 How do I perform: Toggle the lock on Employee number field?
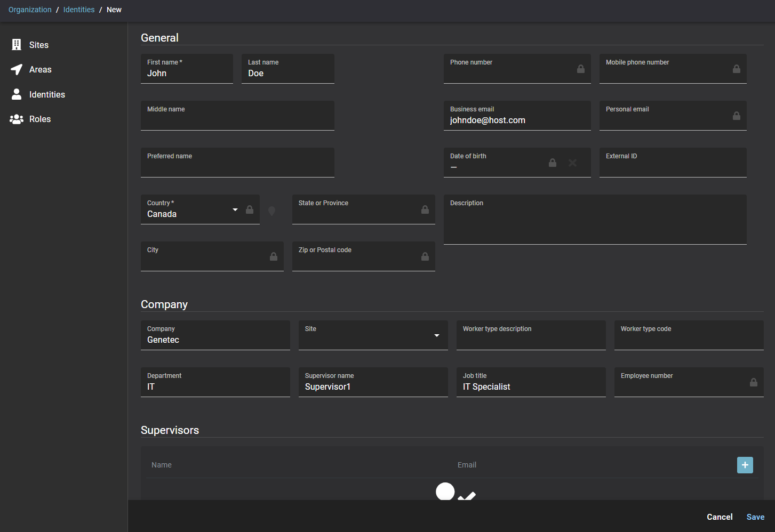coord(753,382)
